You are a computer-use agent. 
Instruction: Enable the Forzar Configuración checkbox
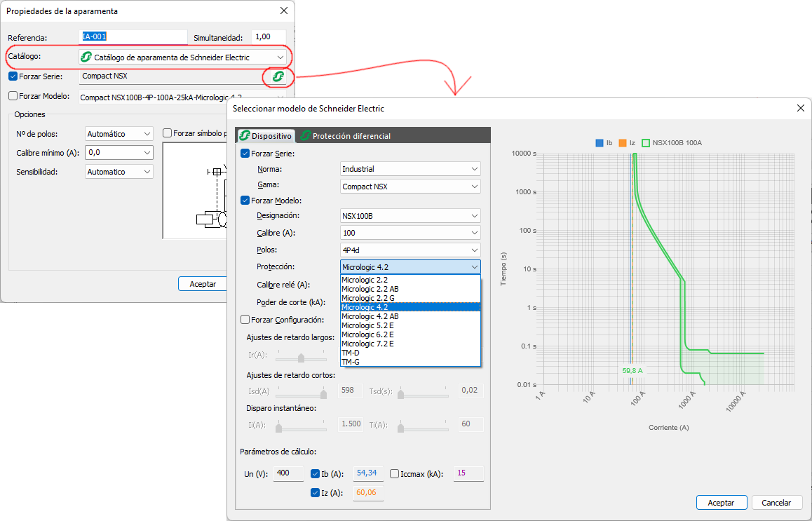pos(245,320)
